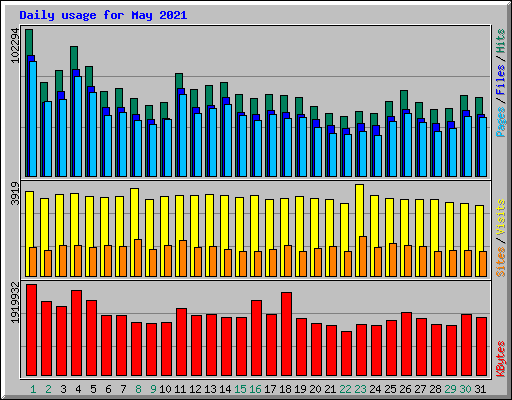The width and height of the screenshot is (512, 400).
Task: Click the orange sites bar for day 11
Action: [x=183, y=258]
